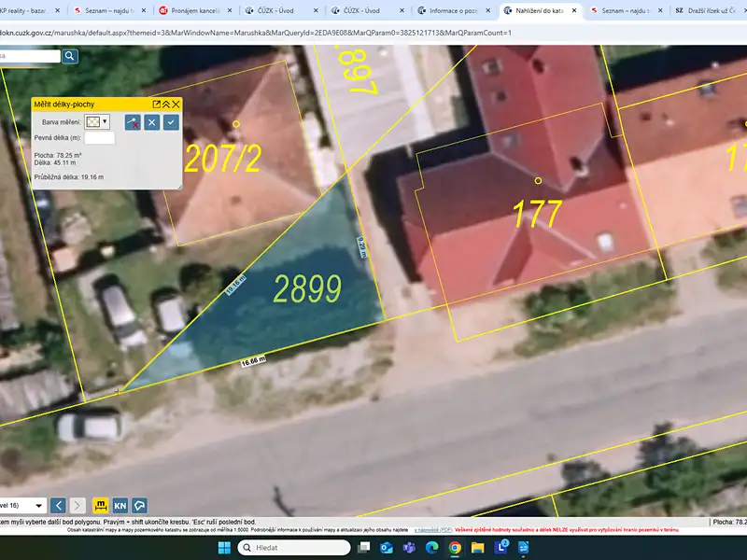Open File Explorer from the taskbar
This screenshot has width=747, height=560.
(478, 548)
